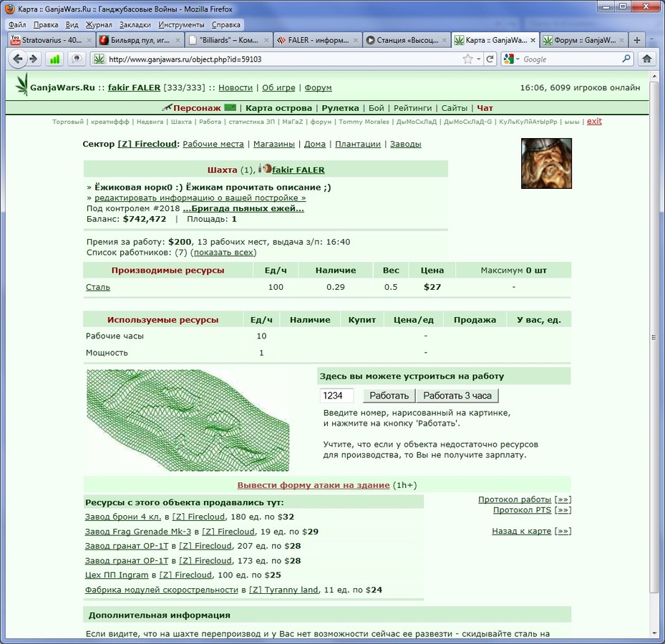Open the Рулетка link
665x644 pixels.
(340, 107)
